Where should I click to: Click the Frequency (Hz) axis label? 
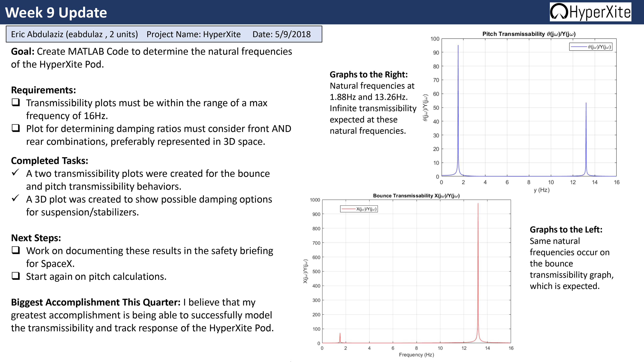click(416, 354)
